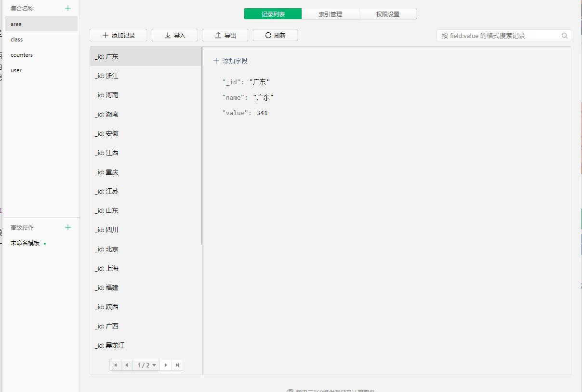Click the "name" field value 广东

pos(263,97)
